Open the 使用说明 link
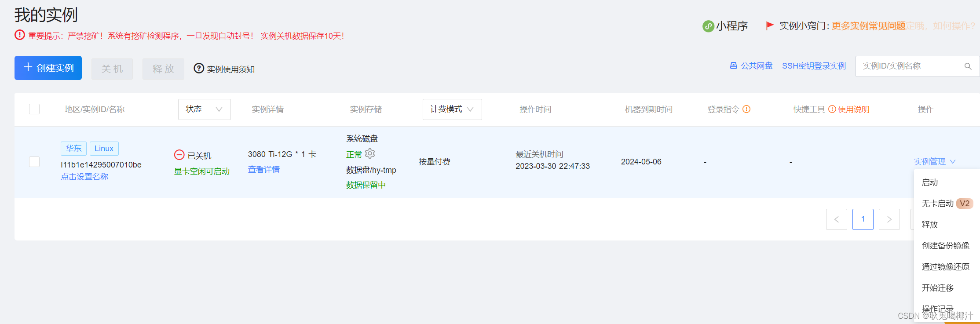The image size is (980, 324). [x=853, y=109]
